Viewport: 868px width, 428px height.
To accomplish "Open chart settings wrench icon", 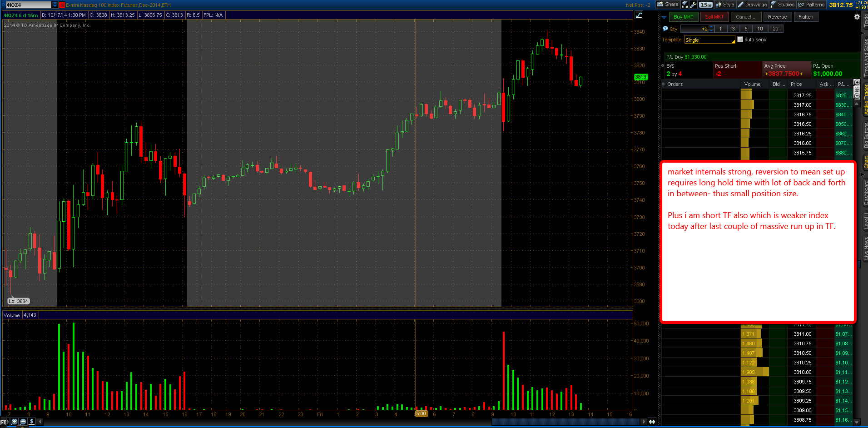I will point(693,5).
